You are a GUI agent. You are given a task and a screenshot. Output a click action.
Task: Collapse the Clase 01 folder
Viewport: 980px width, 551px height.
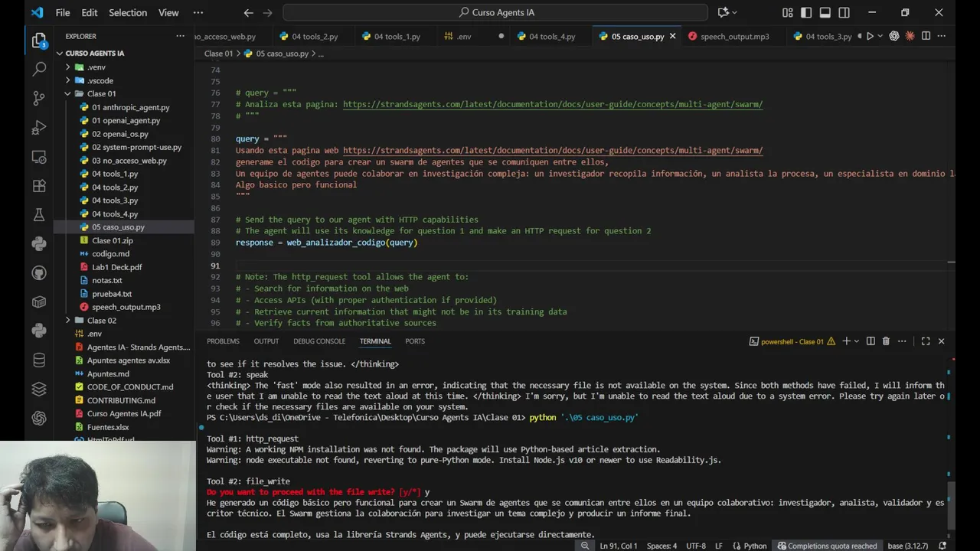point(101,94)
